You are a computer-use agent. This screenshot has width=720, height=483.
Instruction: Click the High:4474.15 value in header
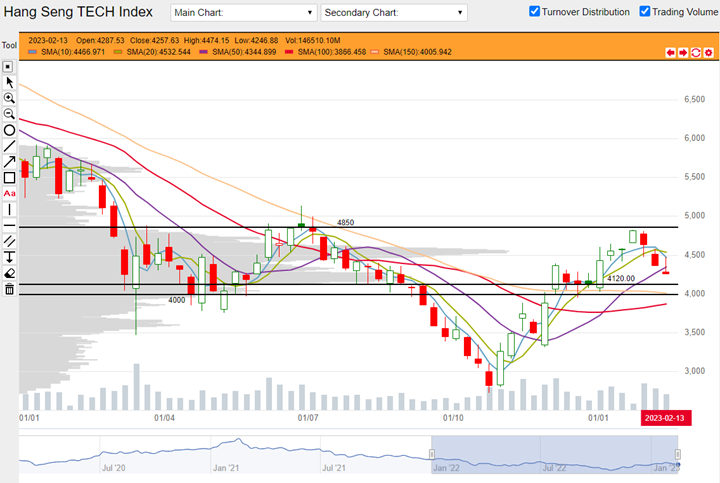(206, 40)
